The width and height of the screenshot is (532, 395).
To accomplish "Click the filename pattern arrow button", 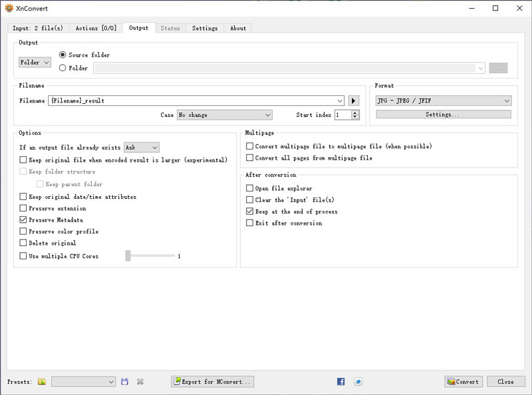I will (354, 100).
